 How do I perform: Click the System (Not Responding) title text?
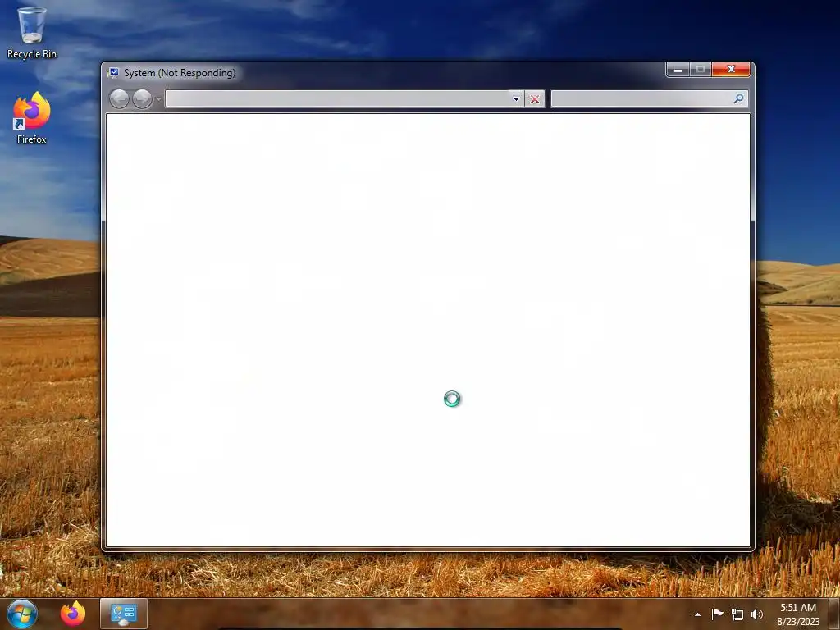[180, 73]
